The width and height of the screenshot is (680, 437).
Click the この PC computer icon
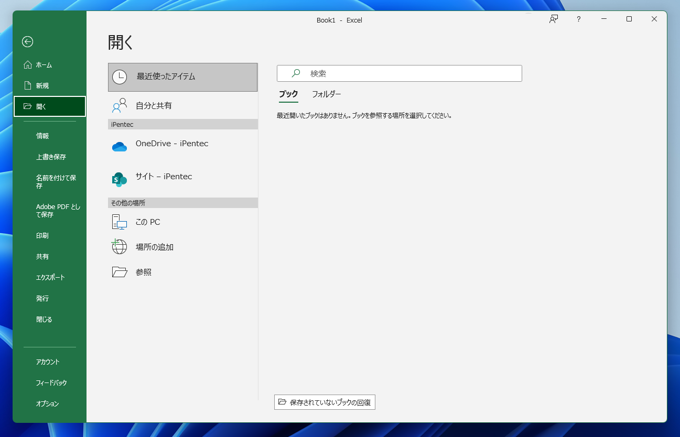tap(119, 222)
